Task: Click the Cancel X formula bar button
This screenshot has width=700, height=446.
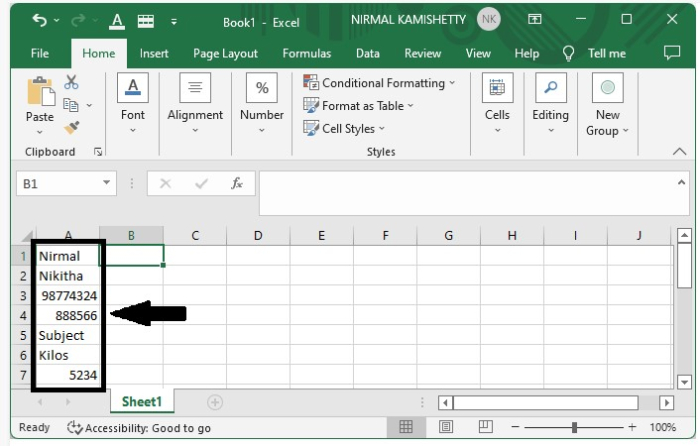Action: tap(166, 183)
